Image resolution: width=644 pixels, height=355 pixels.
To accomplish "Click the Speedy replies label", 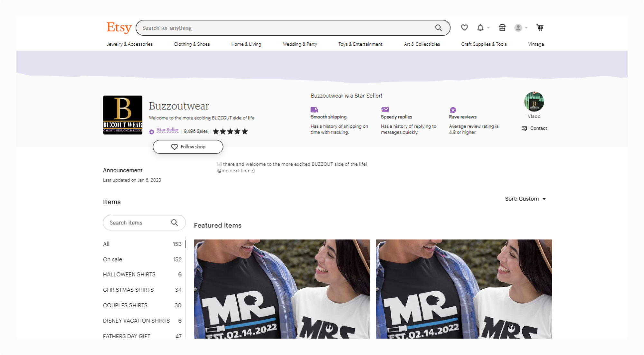I will [396, 117].
